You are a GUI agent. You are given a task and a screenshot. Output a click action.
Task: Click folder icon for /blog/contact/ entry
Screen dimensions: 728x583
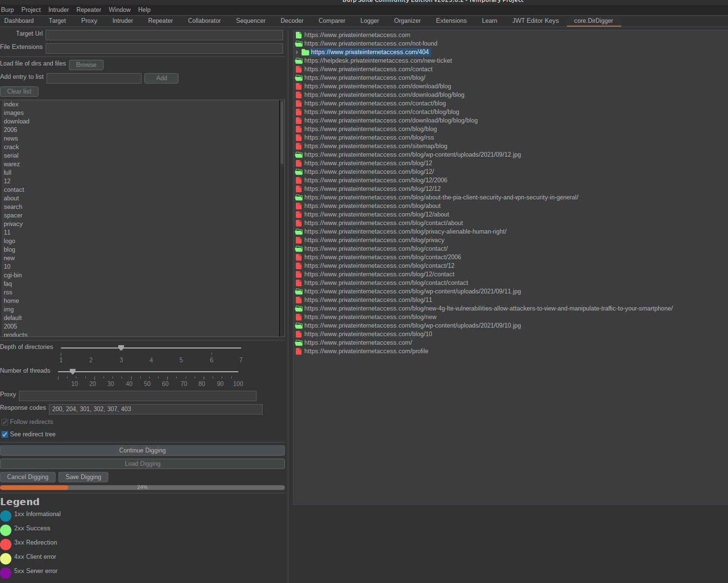coord(299,249)
